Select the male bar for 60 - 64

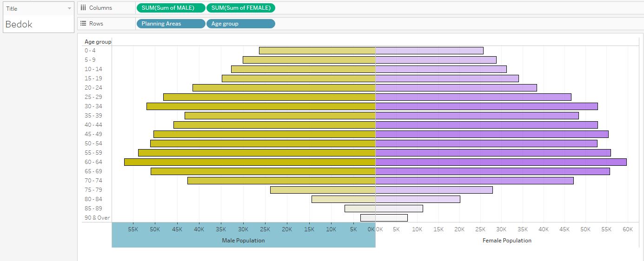[x=250, y=162]
